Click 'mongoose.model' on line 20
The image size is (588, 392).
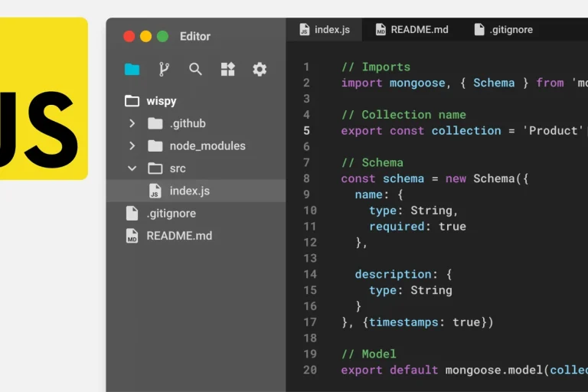click(494, 370)
